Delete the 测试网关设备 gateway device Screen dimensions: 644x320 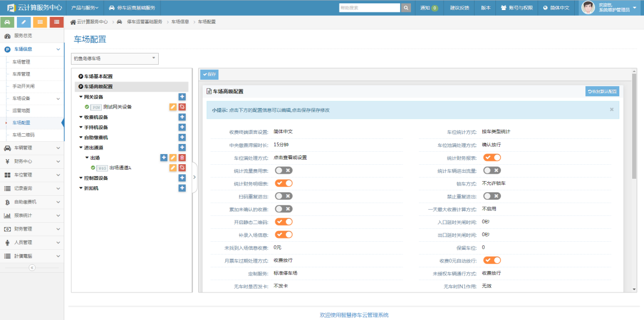click(x=182, y=107)
